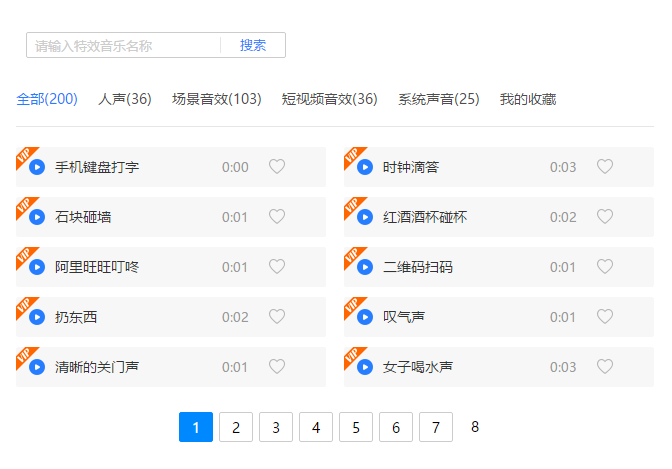
Task: Play the 手机键盘打字 sound effect
Action: point(37,167)
